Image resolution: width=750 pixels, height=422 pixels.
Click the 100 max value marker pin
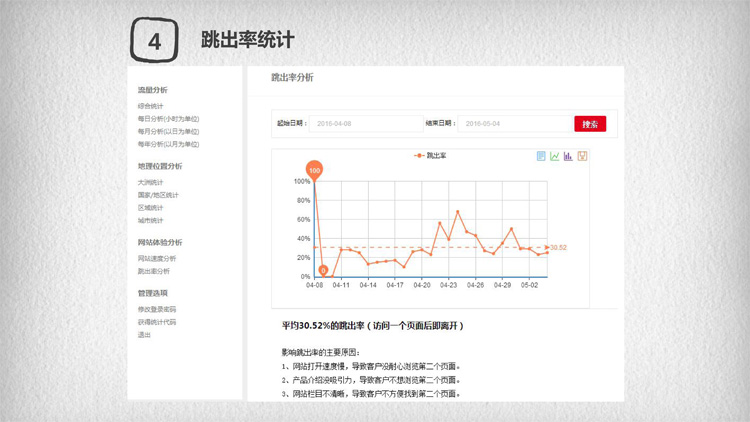point(314,171)
